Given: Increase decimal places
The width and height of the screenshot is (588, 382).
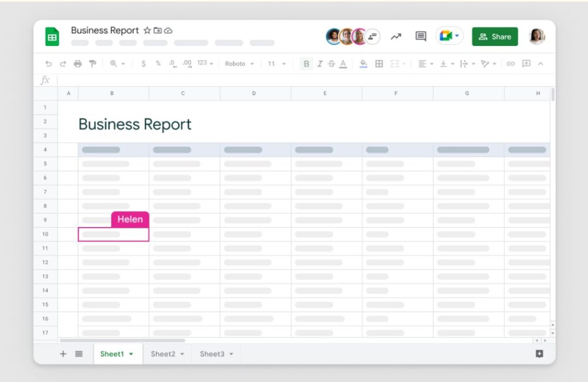Looking at the screenshot, I should (x=187, y=64).
